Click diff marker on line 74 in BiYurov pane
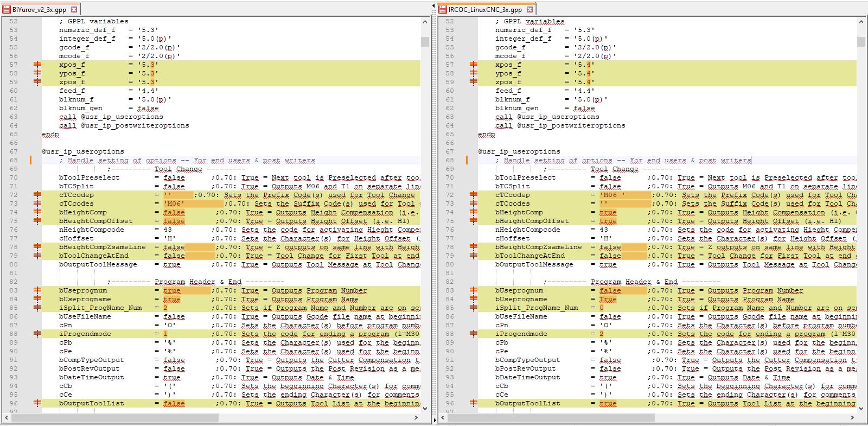 tap(37, 212)
